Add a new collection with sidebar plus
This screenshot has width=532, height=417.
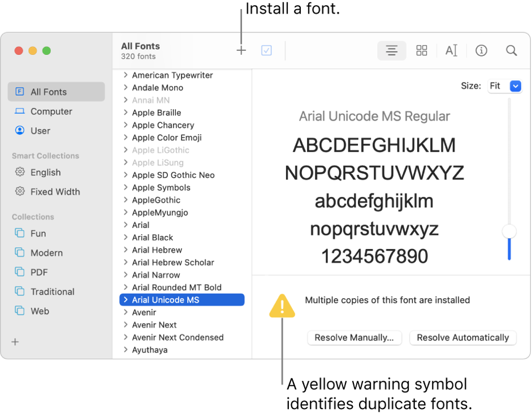[15, 342]
